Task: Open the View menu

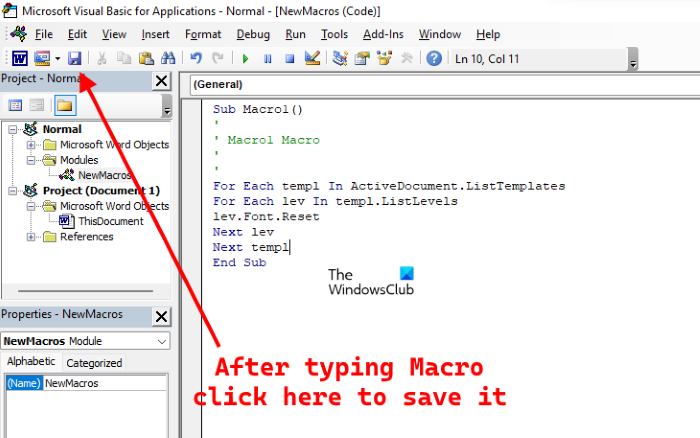Action: [x=114, y=34]
